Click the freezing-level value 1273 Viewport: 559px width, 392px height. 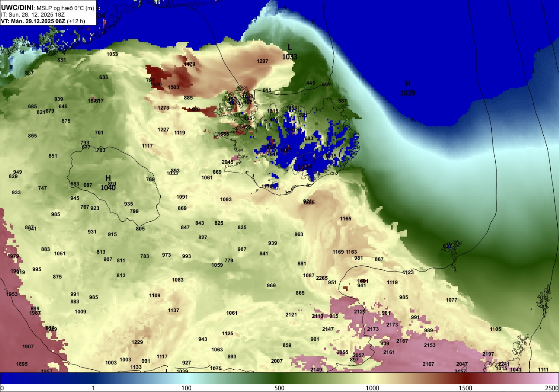(x=163, y=108)
